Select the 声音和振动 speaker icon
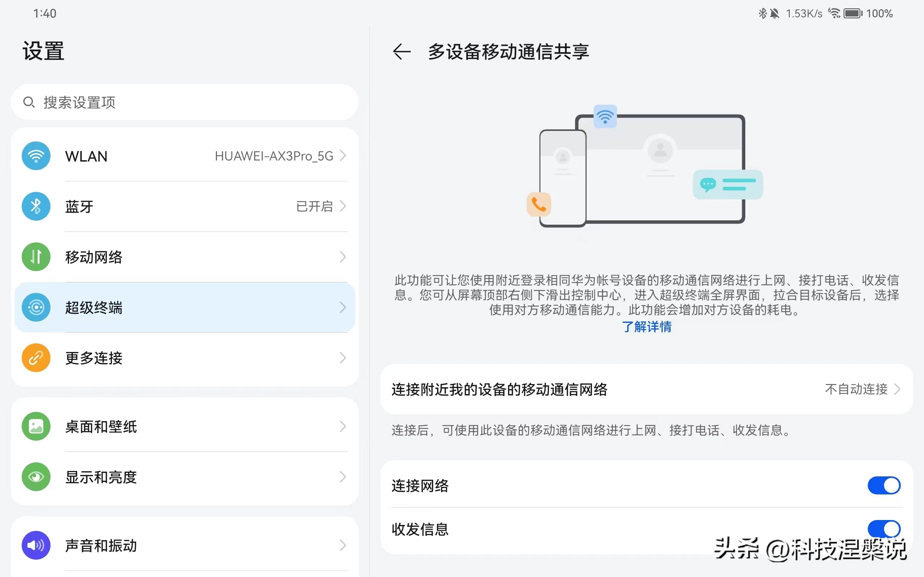This screenshot has height=577, width=924. click(x=35, y=545)
